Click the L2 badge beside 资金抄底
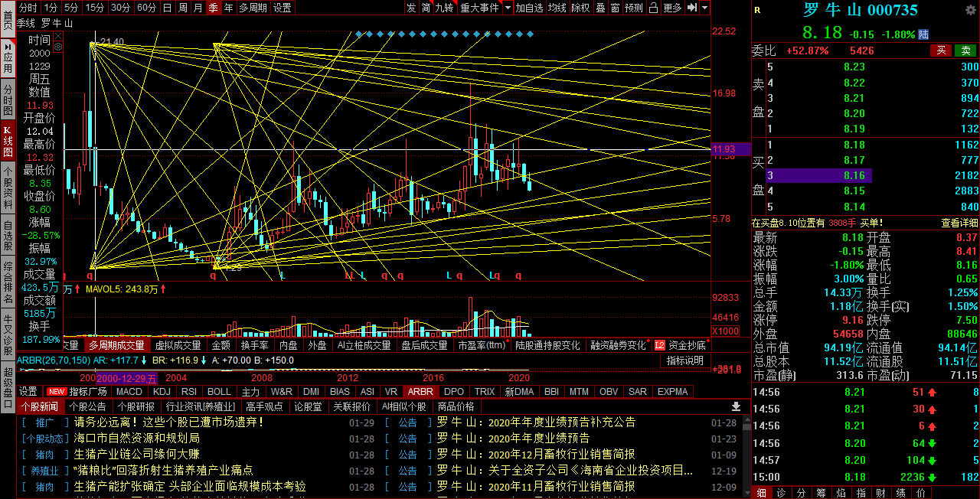This screenshot has height=499, width=980. pos(660,345)
